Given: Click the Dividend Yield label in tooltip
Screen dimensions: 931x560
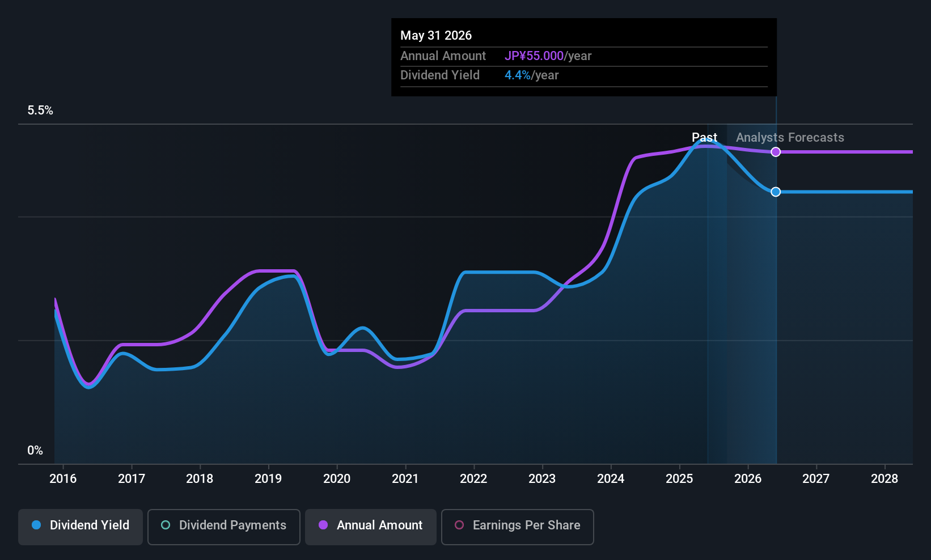Looking at the screenshot, I should pyautogui.click(x=440, y=75).
